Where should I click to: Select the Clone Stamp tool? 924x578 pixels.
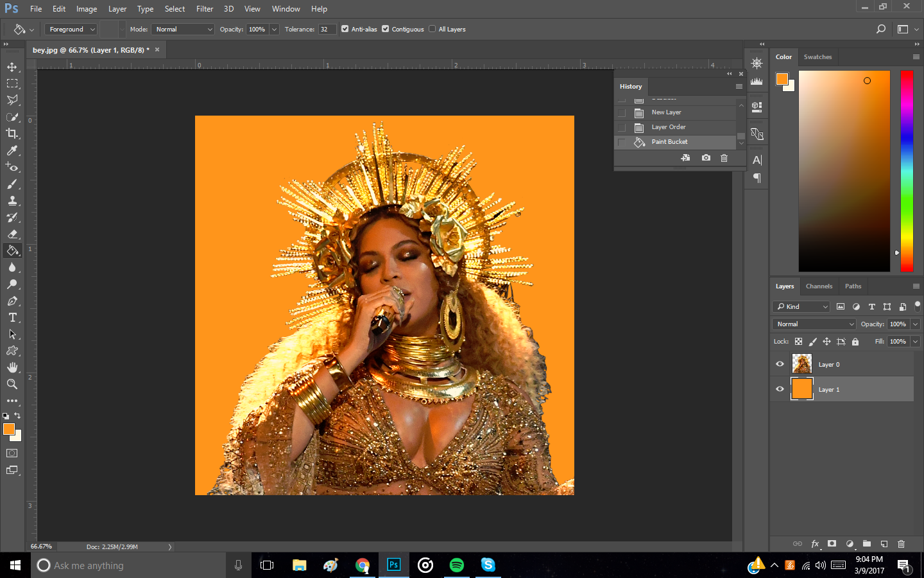[12, 200]
